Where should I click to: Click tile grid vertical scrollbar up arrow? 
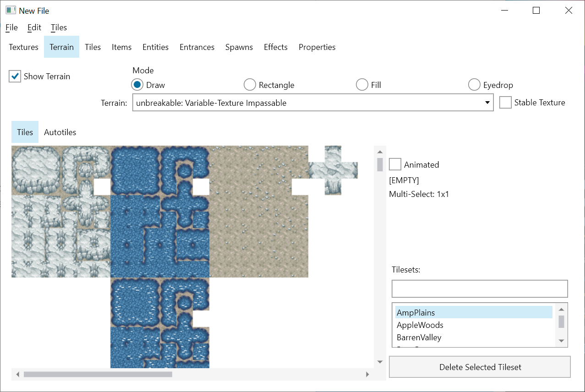point(380,152)
